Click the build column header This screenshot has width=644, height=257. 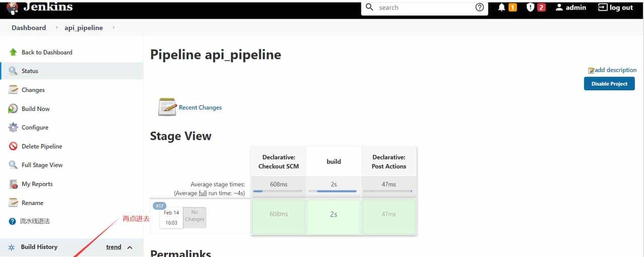pos(334,161)
